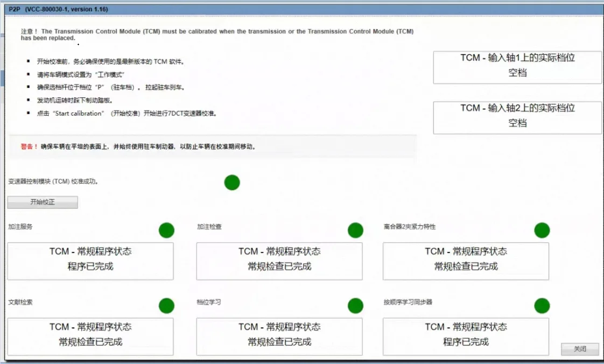
Task: Select the 输入轴2上的实际档位 status box
Action: point(517,118)
